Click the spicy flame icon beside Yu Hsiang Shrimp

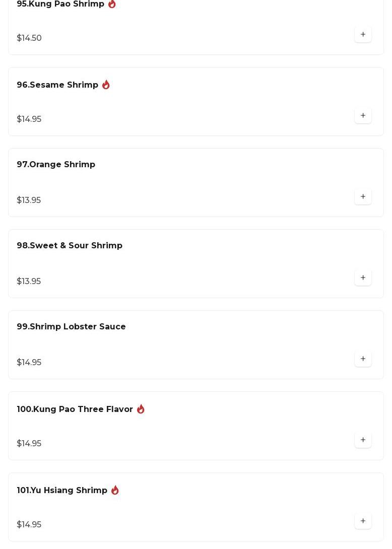click(x=115, y=490)
